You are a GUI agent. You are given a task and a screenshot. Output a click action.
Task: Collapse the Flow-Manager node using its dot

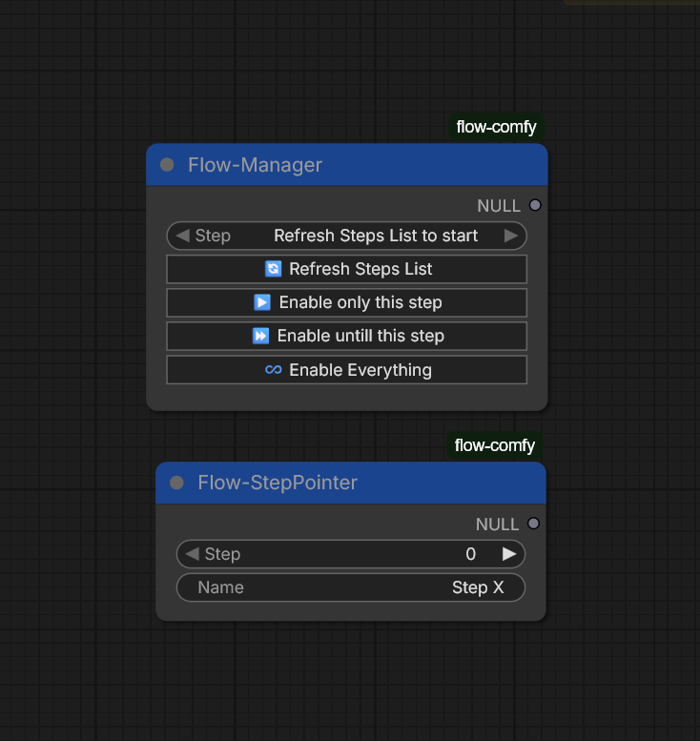[167, 165]
